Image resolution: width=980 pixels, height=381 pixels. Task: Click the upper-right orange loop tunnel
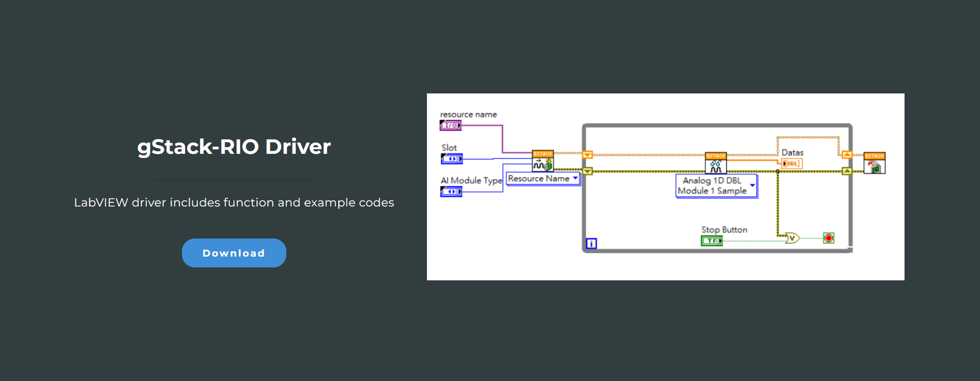pos(847,154)
